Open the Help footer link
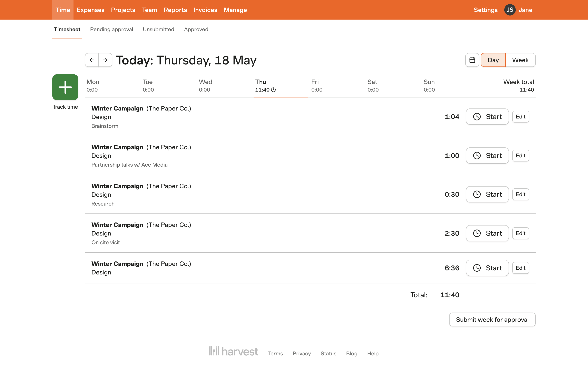 click(373, 353)
